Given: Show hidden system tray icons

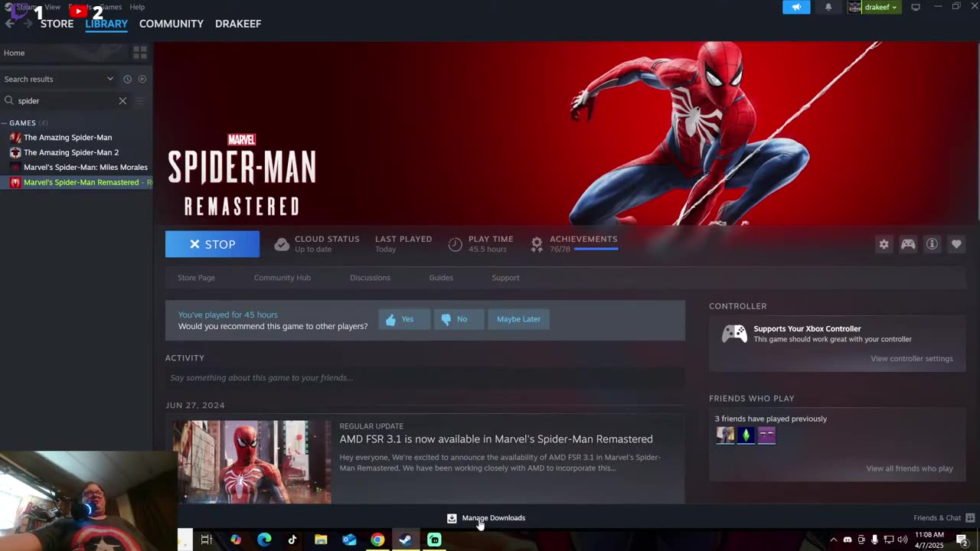Looking at the screenshot, I should click(834, 540).
